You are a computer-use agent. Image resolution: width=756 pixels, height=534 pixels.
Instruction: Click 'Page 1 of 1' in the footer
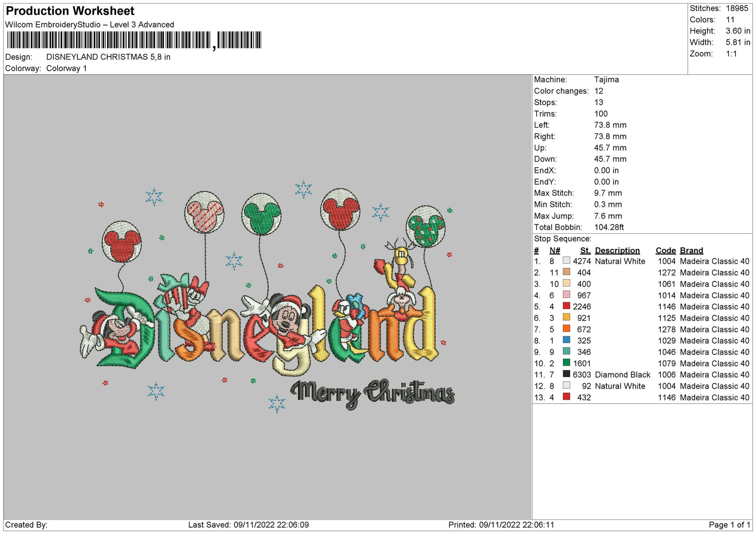point(729,525)
